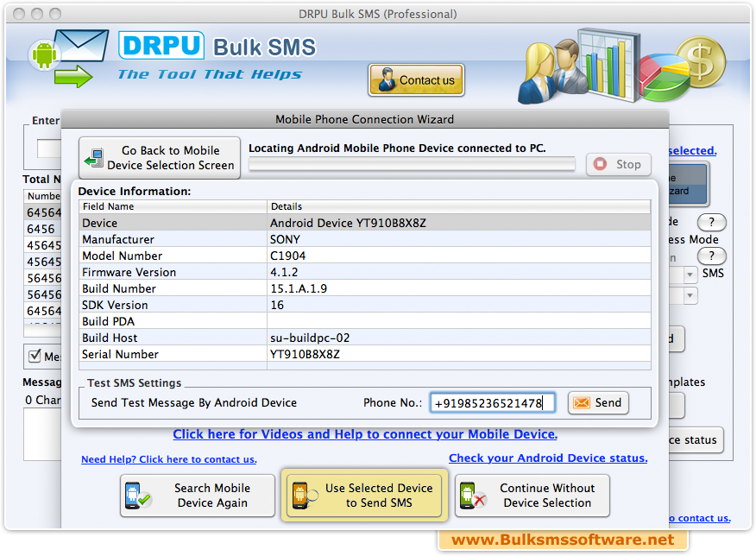Click the DRPU logo

click(161, 46)
